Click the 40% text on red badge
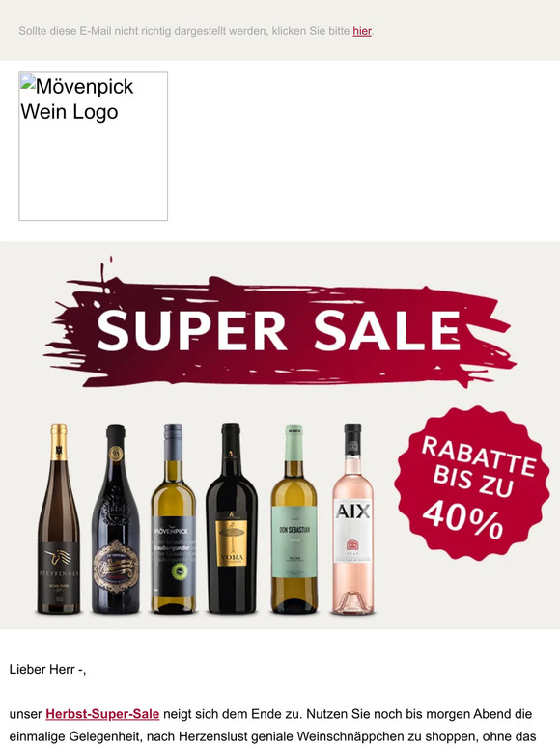 click(x=462, y=520)
